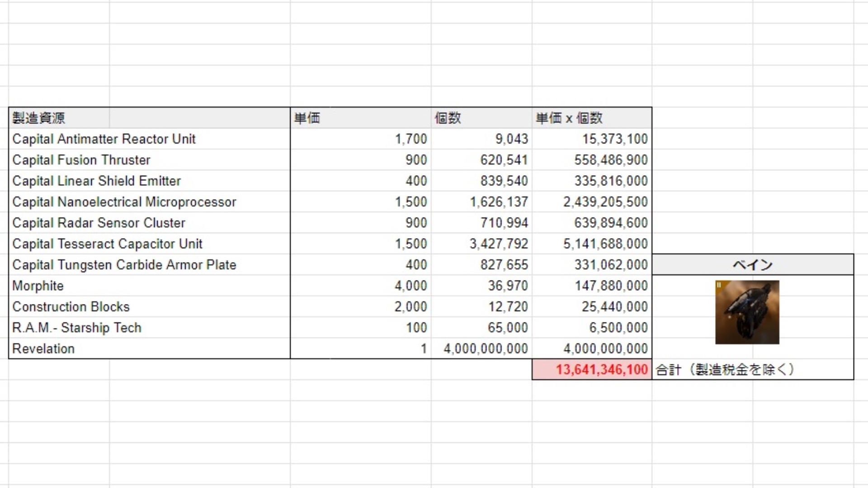Select the Revelation row name cell

(x=149, y=349)
